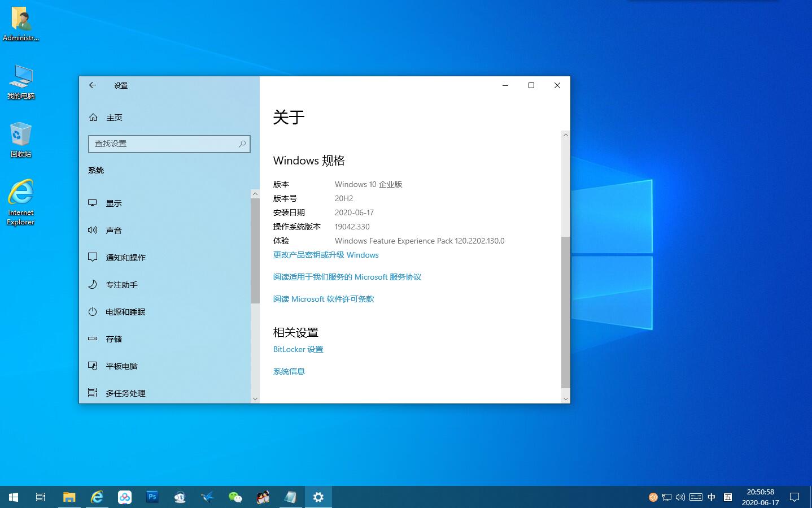Open Task View from the taskbar

coord(41,497)
